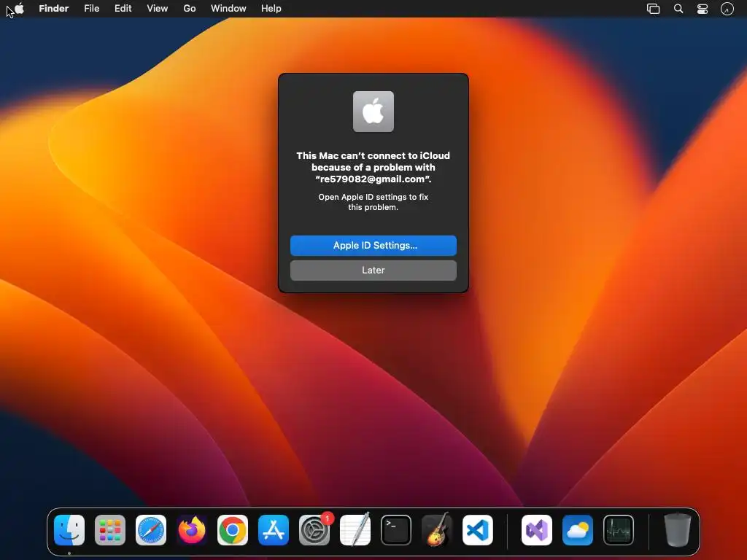The width and height of the screenshot is (747, 560).
Task: Click the Apple ID Settings… button
Action: pos(373,246)
